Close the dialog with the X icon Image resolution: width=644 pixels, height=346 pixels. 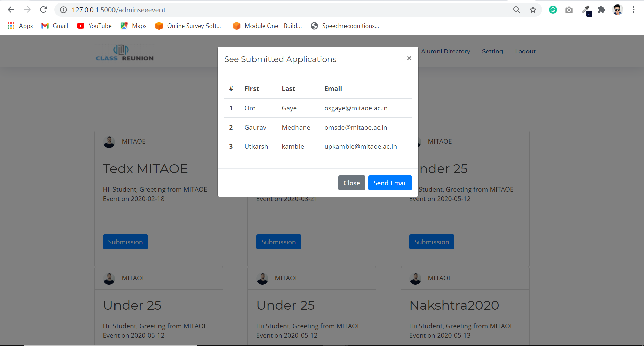click(x=409, y=58)
